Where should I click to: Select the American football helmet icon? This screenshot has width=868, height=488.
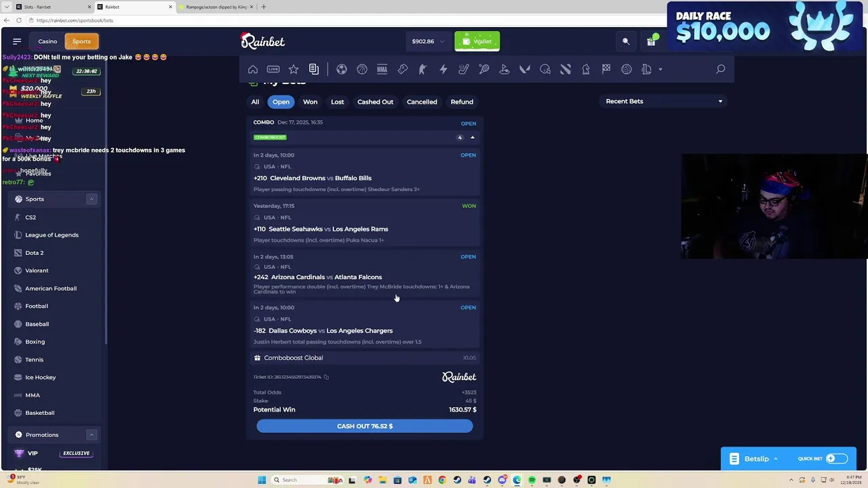[x=545, y=69]
